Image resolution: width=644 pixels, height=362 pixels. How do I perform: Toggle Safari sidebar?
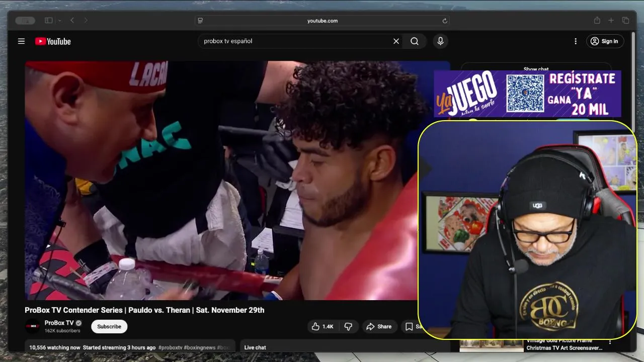pos(49,21)
